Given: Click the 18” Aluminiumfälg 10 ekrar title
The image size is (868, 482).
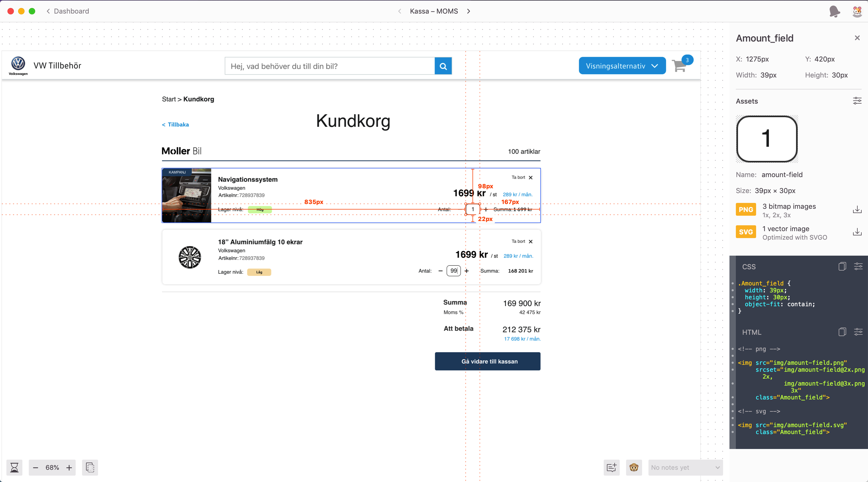Looking at the screenshot, I should point(260,242).
